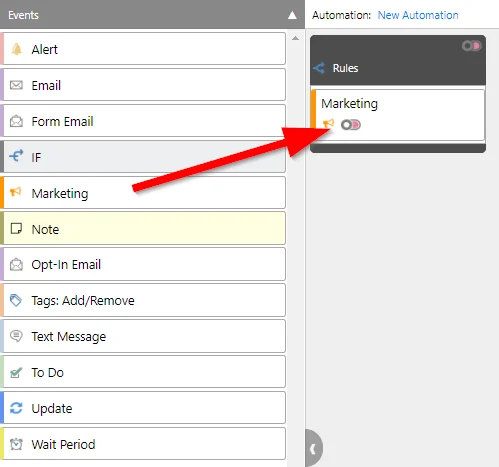Choose the To Do event item
The image size is (499, 467).
[x=143, y=372]
